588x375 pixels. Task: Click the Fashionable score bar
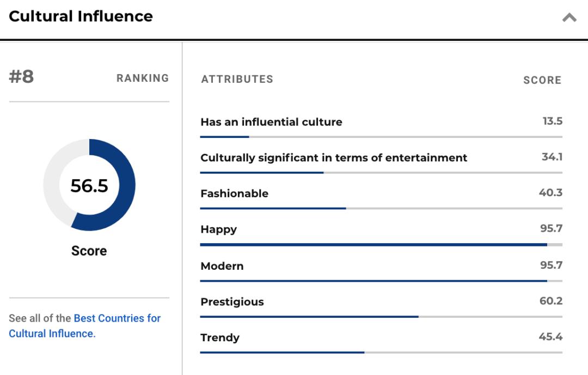pyautogui.click(x=381, y=208)
